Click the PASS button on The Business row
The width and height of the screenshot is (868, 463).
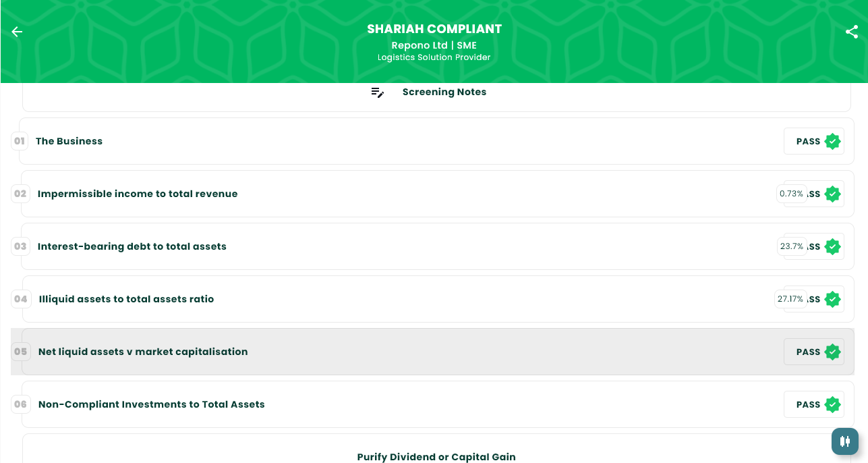(807, 141)
